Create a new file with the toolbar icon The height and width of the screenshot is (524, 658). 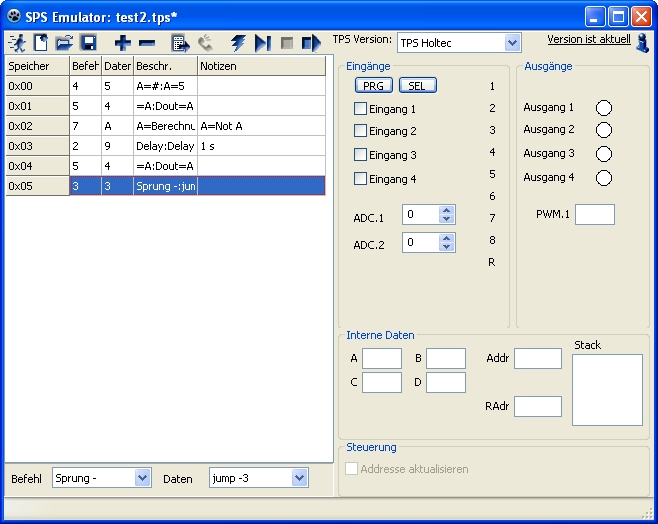41,43
